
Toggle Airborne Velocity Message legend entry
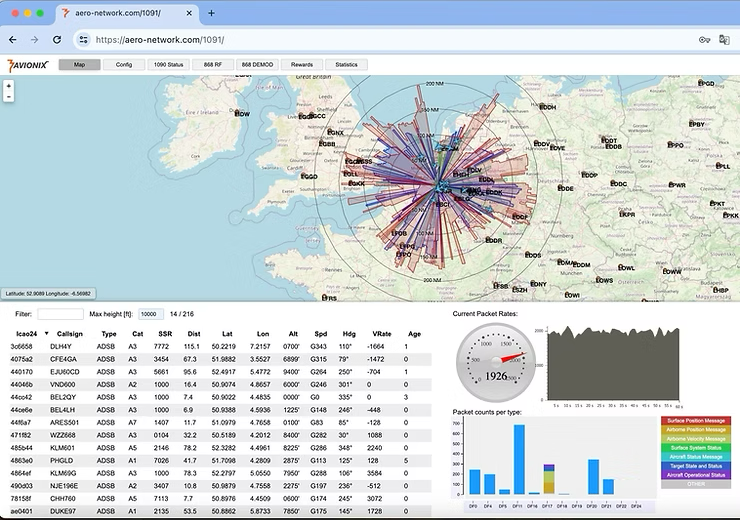click(x=695, y=438)
